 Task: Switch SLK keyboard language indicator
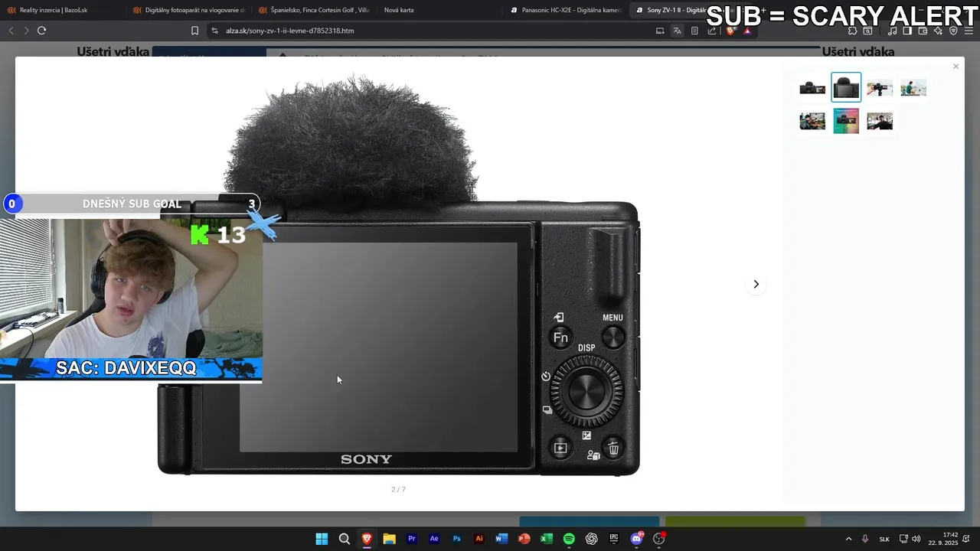click(884, 539)
